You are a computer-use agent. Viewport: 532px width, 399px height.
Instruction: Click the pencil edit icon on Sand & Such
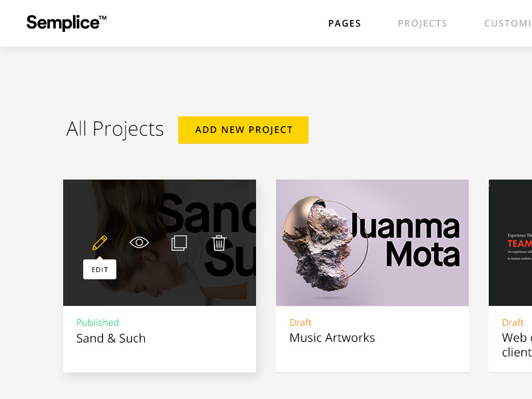click(100, 243)
